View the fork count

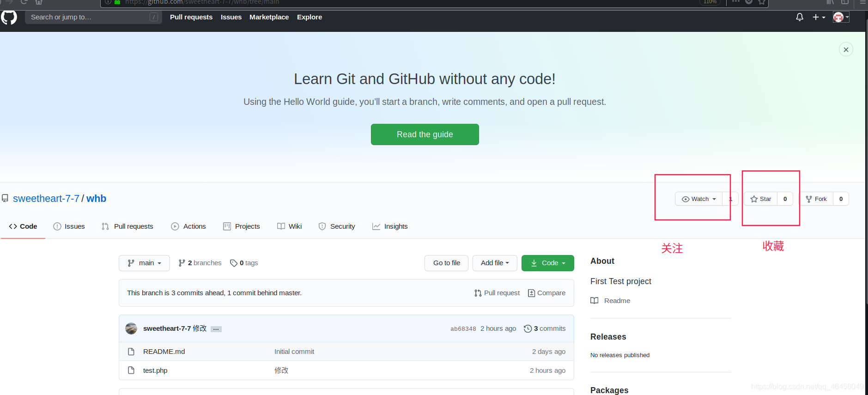tap(841, 199)
